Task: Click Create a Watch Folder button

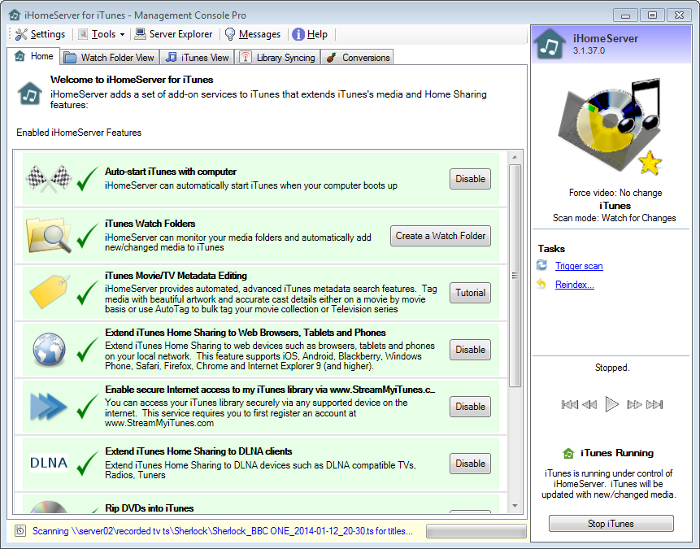Action: click(440, 236)
